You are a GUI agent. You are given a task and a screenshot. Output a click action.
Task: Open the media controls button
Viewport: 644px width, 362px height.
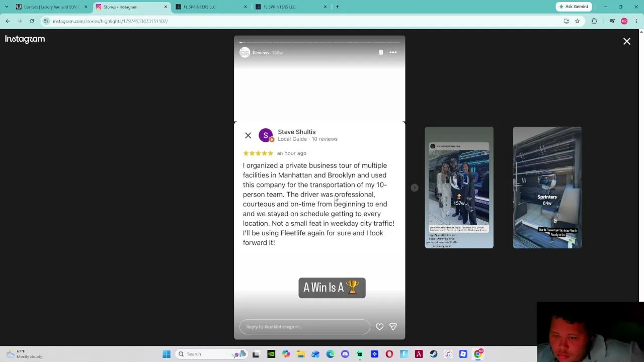click(612, 21)
